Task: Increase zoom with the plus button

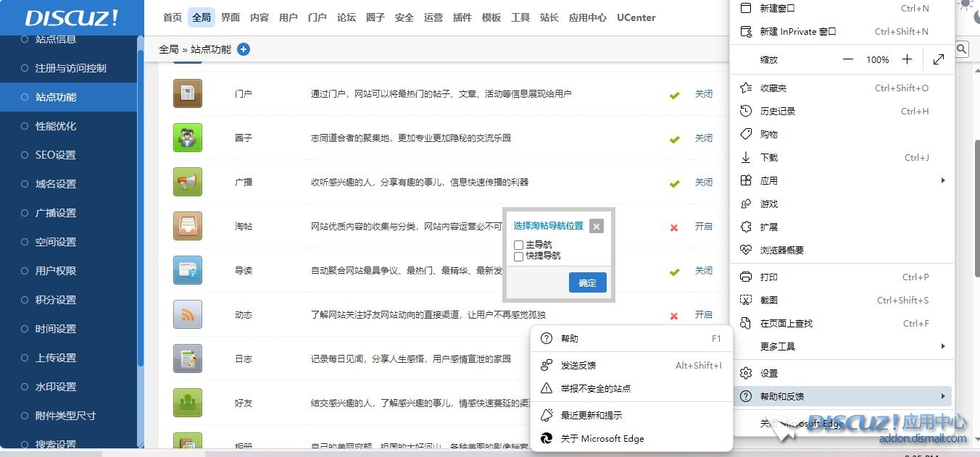Action: click(907, 59)
